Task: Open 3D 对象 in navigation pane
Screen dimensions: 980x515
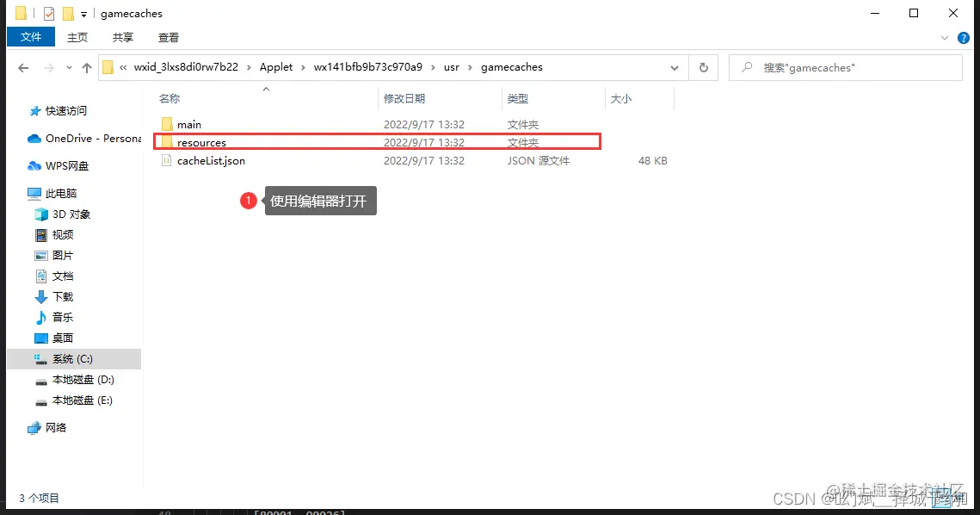Action: click(71, 214)
